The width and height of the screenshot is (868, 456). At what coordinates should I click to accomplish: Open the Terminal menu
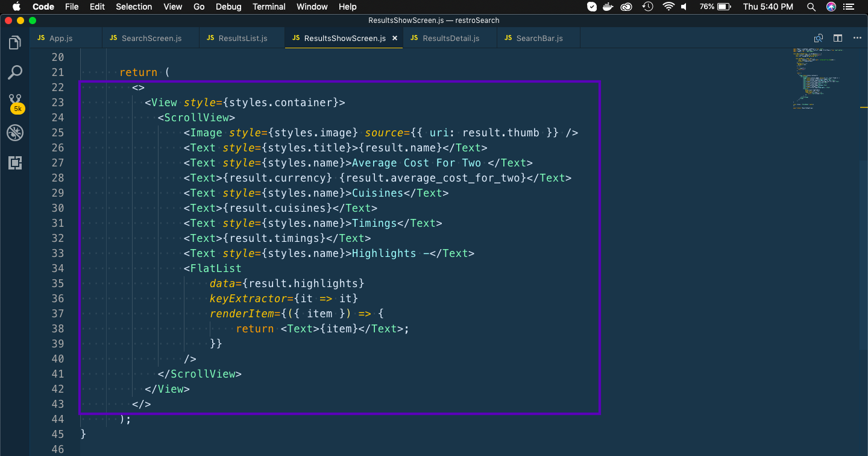[269, 7]
